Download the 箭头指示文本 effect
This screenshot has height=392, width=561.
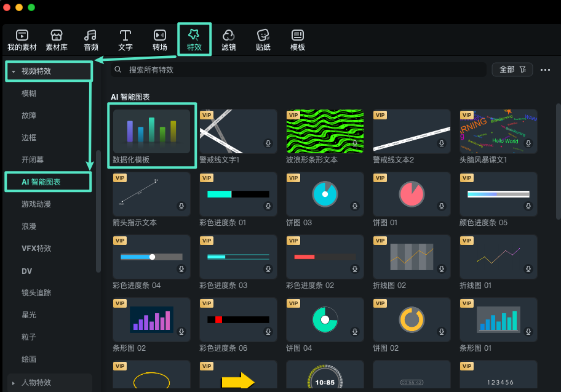coord(181,206)
